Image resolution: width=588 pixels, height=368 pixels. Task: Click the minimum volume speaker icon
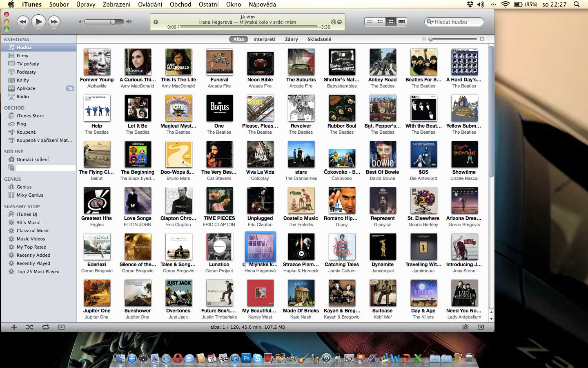[x=80, y=22]
